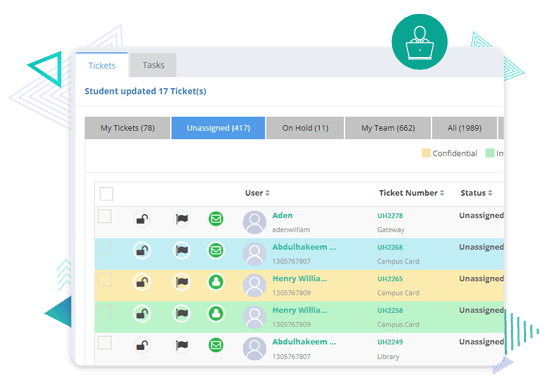Sort by the Status column
The width and height of the screenshot is (550, 387).
(x=476, y=193)
